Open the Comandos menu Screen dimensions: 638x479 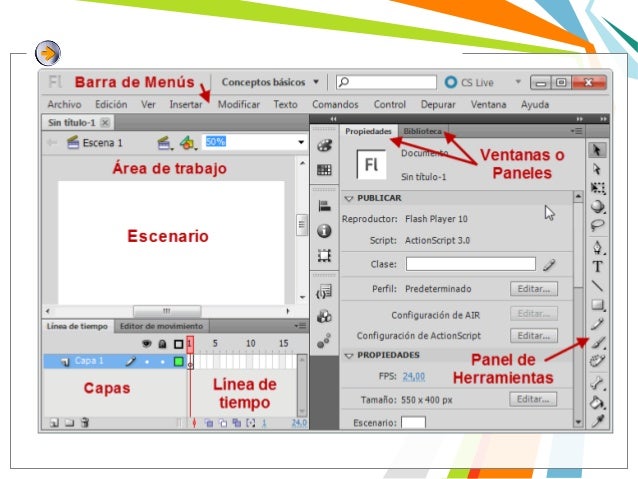(x=335, y=105)
